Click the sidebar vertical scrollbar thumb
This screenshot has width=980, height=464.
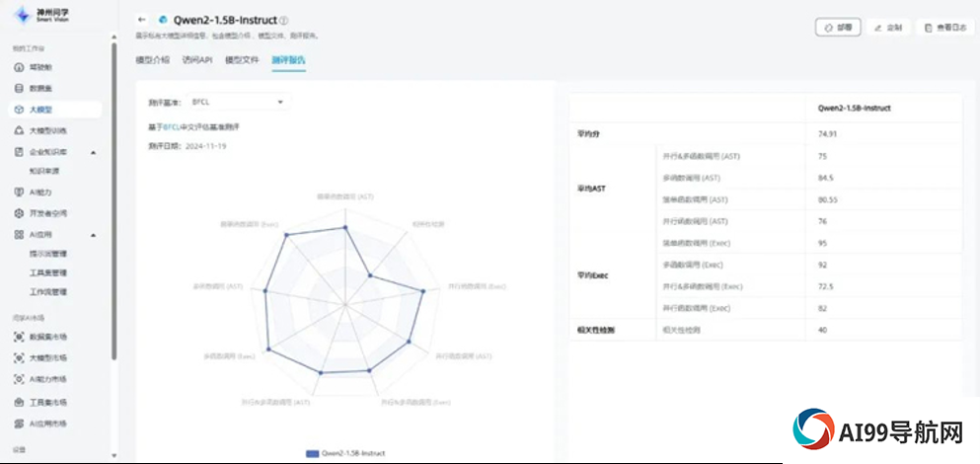pyautogui.click(x=113, y=200)
